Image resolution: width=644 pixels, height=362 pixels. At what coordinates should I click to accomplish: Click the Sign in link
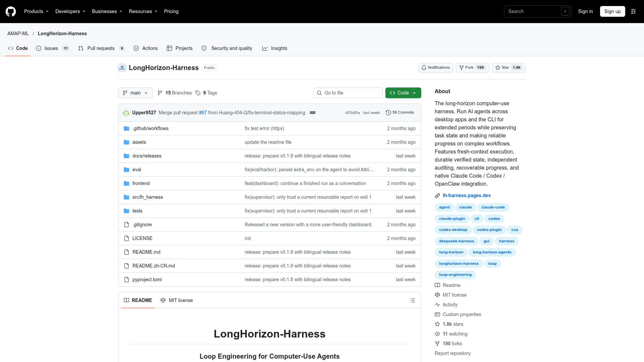click(x=585, y=11)
